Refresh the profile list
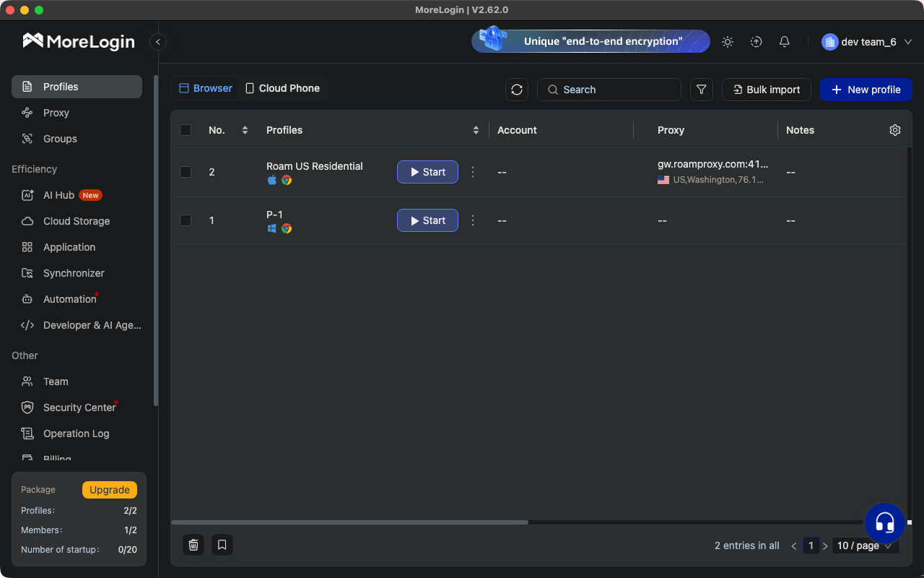 point(517,90)
